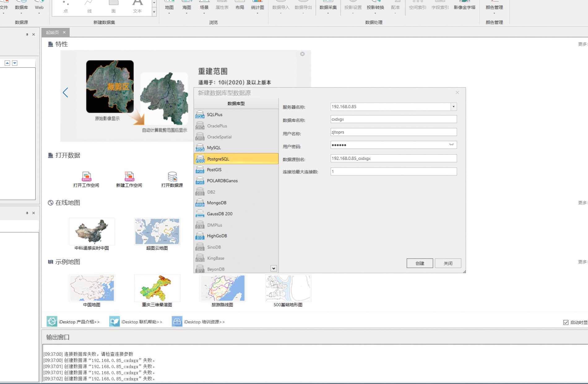
Task: Expand new dataset gallery arrow
Action: (154, 12)
